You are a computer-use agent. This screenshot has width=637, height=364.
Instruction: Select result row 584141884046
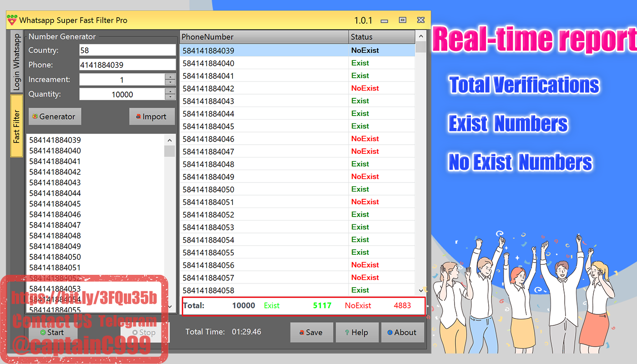tap(298, 139)
